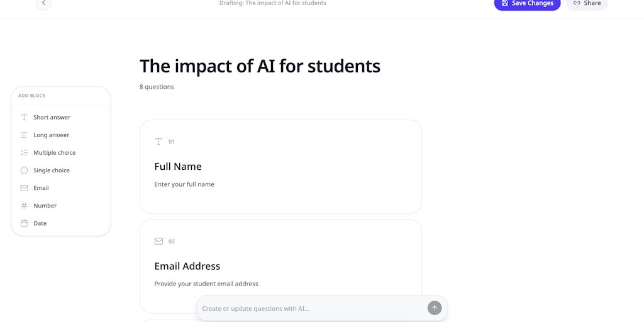Image resolution: width=644 pixels, height=322 pixels.
Task: Click the Short answer text icon
Action: [x=24, y=118]
